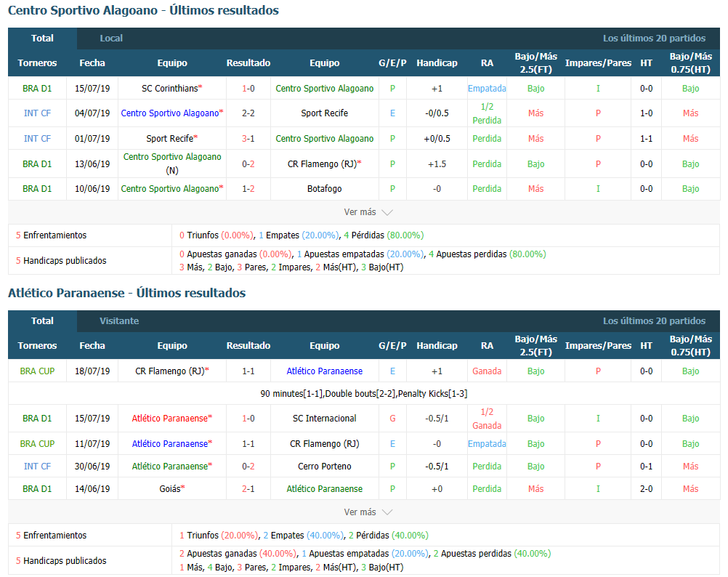Select Total tab under Atlético Paranaense

(x=42, y=321)
